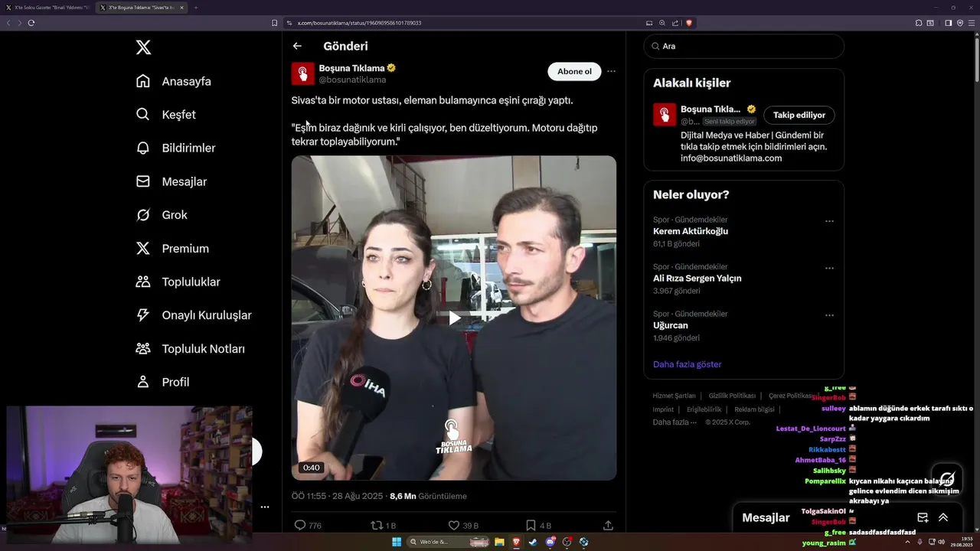Open Keşfet in the sidebar
This screenshot has width=980, height=551.
pyautogui.click(x=165, y=115)
